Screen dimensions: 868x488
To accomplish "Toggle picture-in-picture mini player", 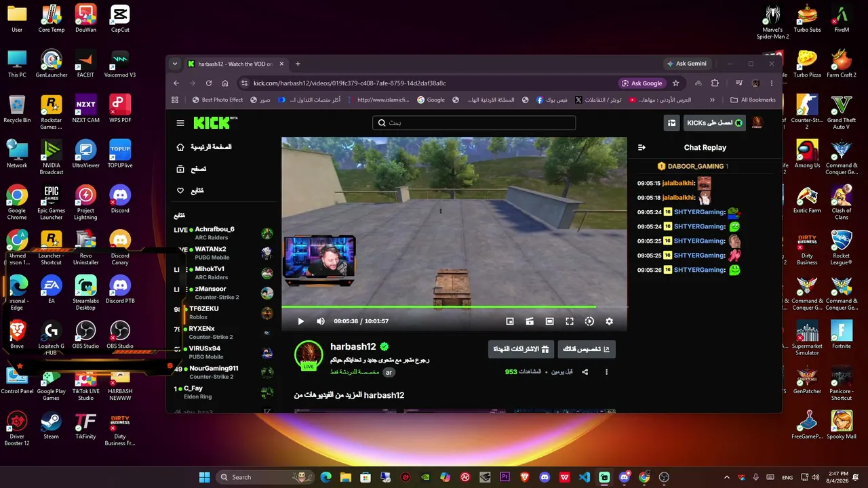I will [510, 321].
